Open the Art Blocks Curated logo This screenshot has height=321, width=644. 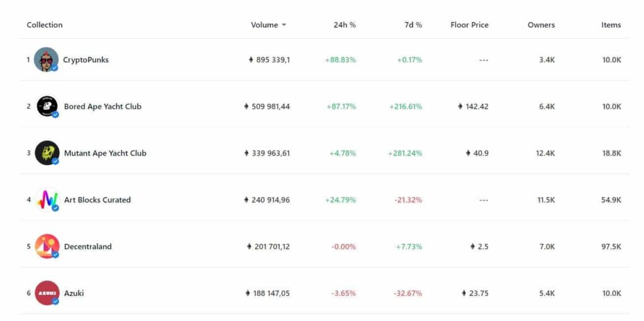click(47, 200)
